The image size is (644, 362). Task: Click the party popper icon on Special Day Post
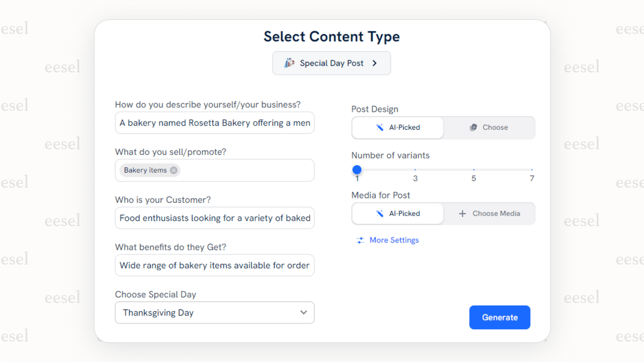coord(289,63)
